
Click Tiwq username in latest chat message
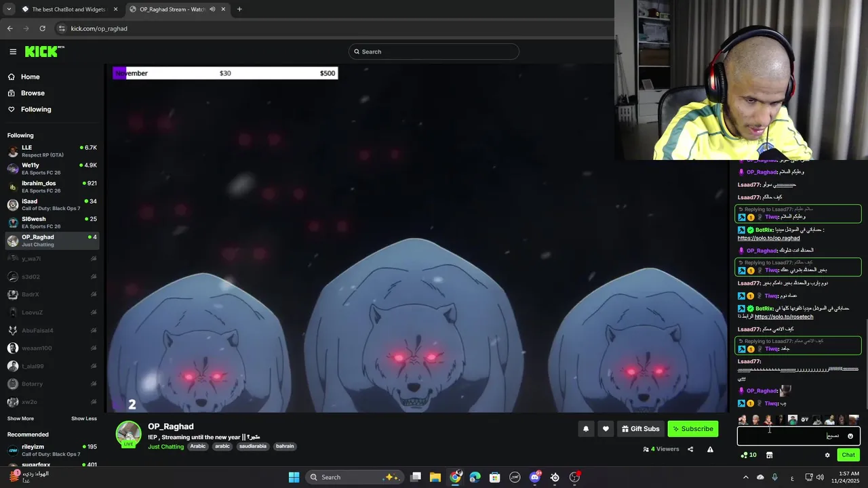click(771, 403)
